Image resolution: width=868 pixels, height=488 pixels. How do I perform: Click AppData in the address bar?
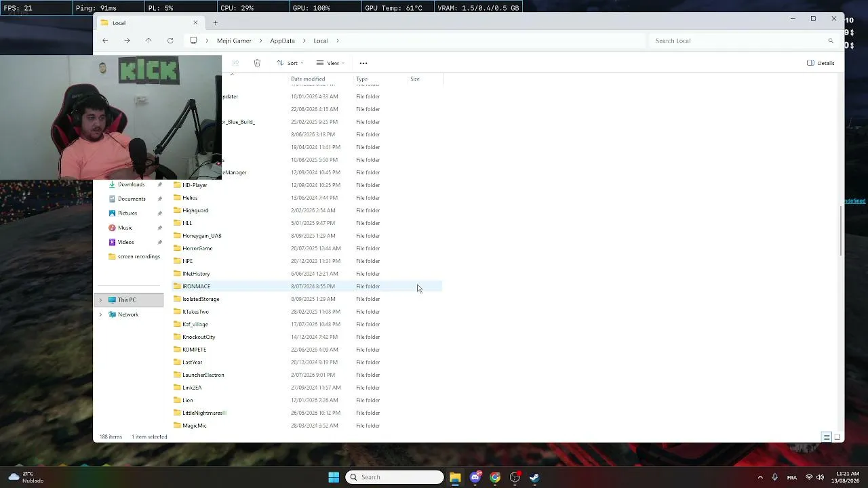(282, 41)
